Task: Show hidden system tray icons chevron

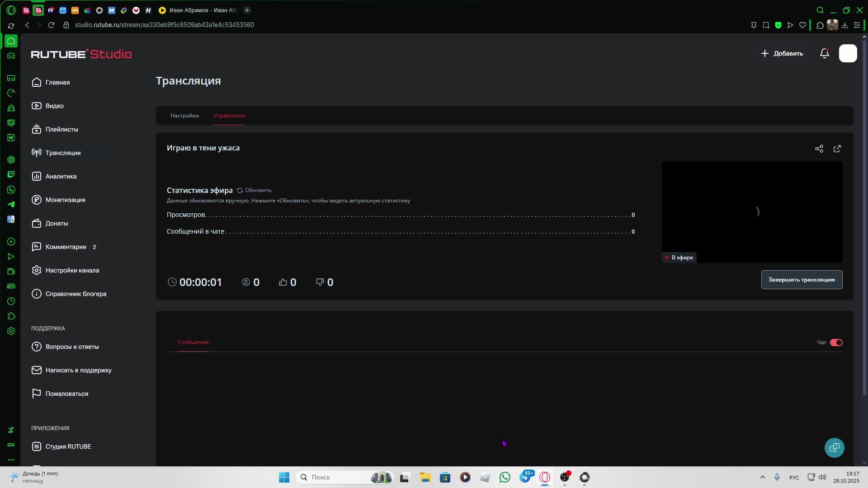Action: 762,477
